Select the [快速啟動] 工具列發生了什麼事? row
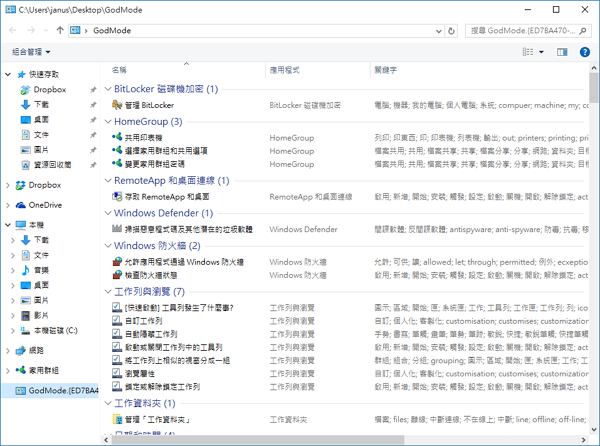Viewport: 600px width, 446px height. tap(350, 308)
